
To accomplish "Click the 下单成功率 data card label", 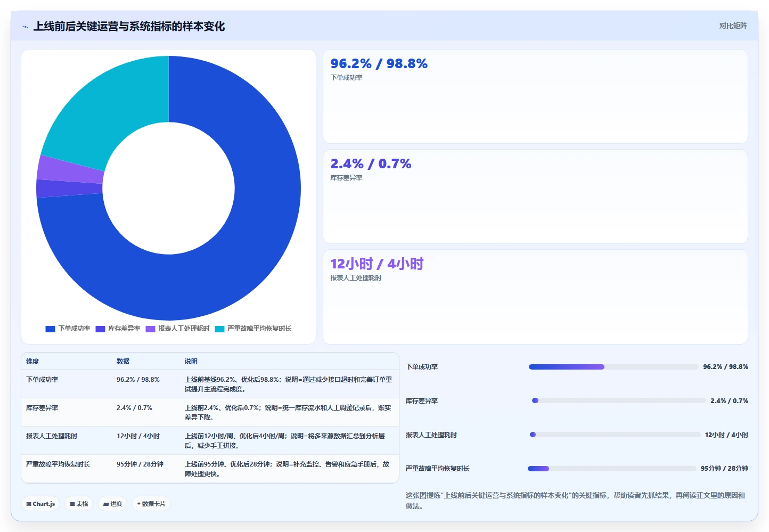I will pos(346,78).
